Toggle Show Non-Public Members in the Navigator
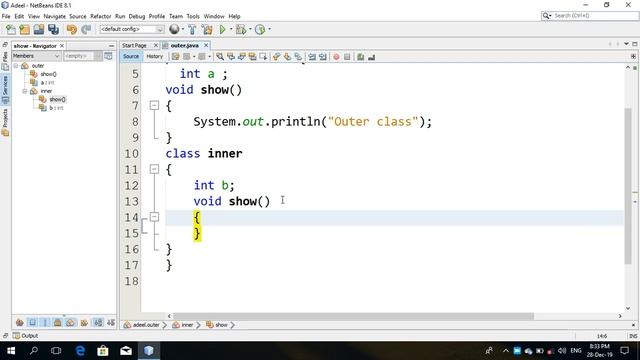640x360 pixels. pyautogui.click(x=58, y=323)
